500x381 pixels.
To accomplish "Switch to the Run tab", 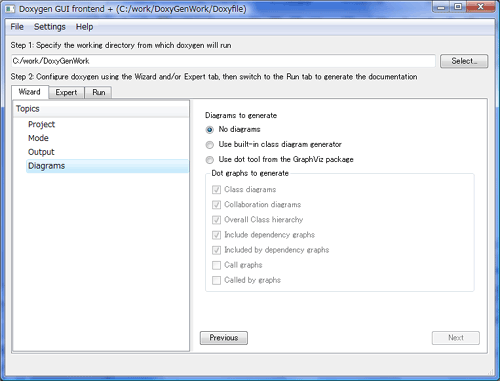I will click(99, 92).
